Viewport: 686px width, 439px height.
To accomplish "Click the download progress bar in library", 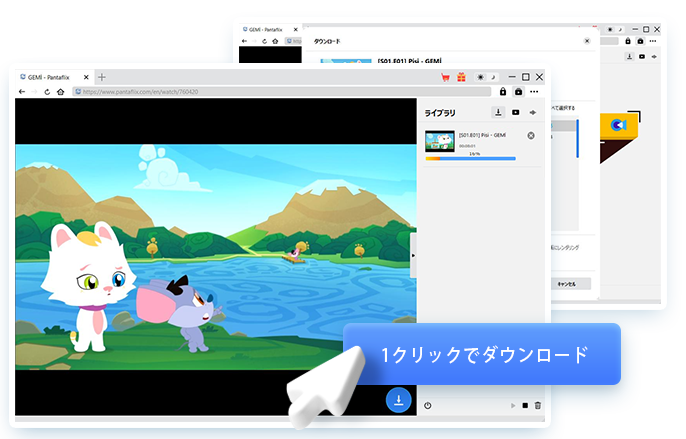I will 470,158.
